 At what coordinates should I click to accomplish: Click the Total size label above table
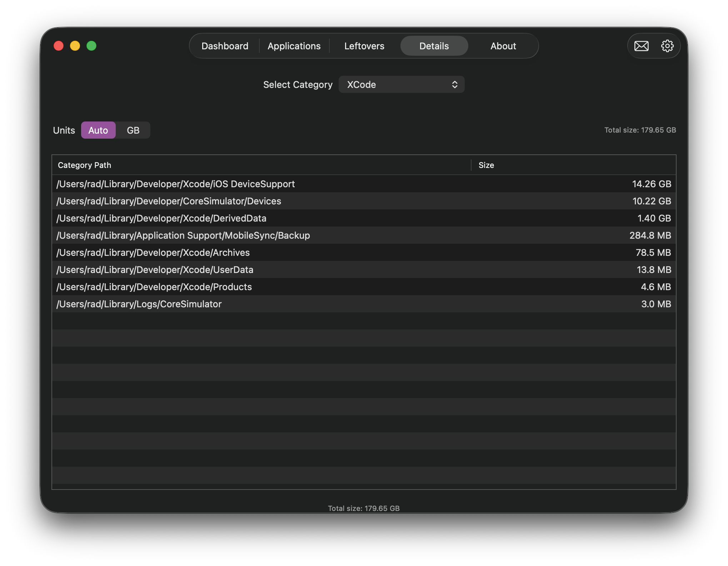point(640,130)
